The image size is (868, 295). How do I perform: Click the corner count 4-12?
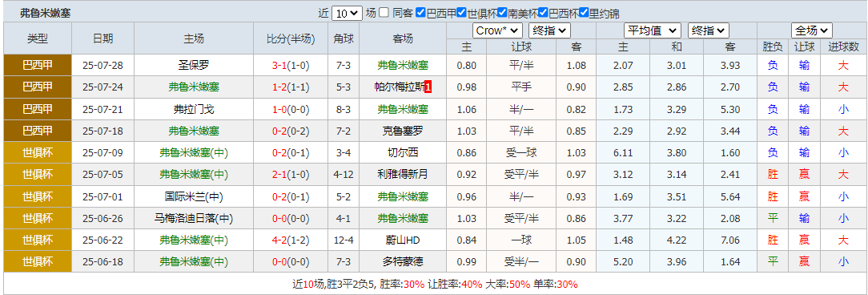coord(344,175)
